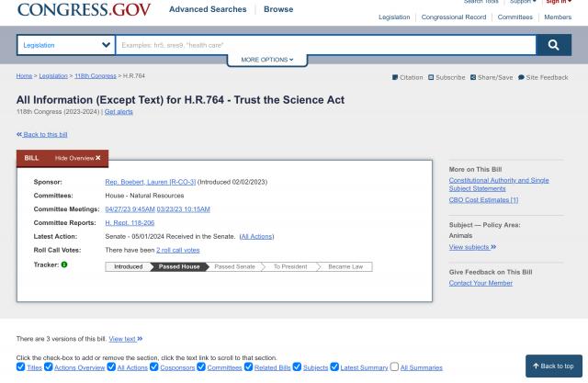588x383 pixels.
Task: Open the Browse menu item
Action: point(278,9)
